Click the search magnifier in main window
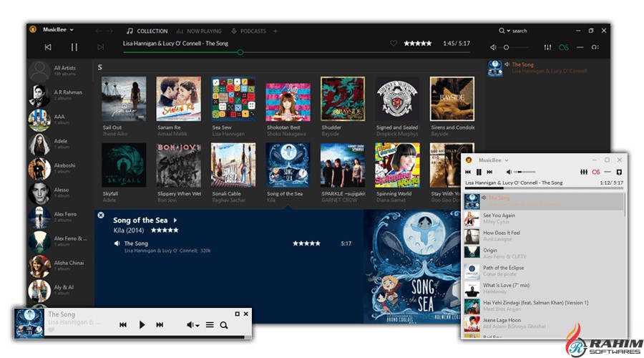Image resolution: width=644 pixels, height=358 pixels. tap(502, 31)
